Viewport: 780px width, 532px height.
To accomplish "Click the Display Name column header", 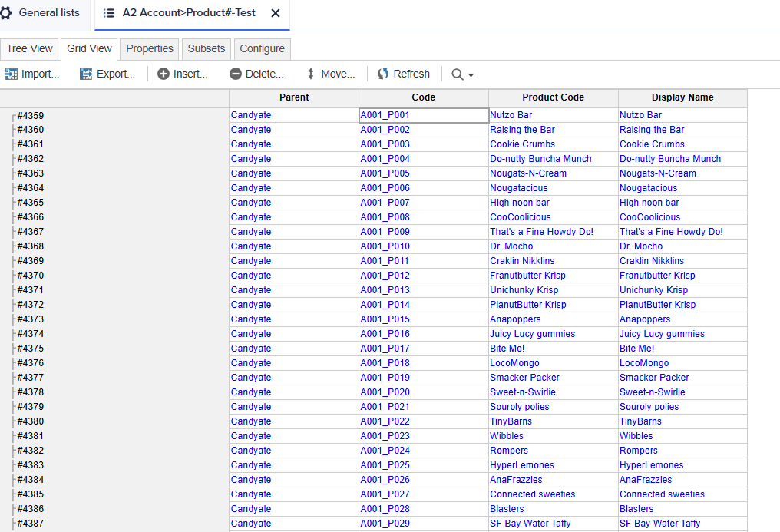I will tap(682, 98).
